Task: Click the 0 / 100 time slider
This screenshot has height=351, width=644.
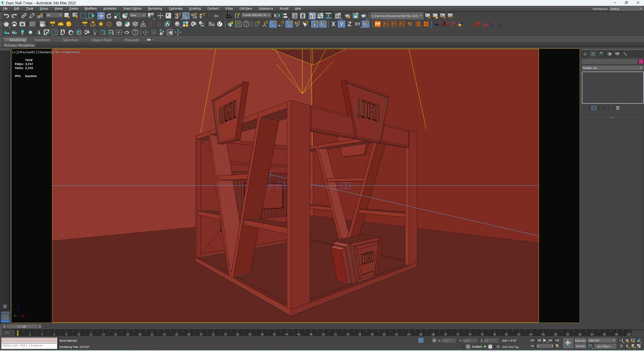Action: (x=22, y=327)
